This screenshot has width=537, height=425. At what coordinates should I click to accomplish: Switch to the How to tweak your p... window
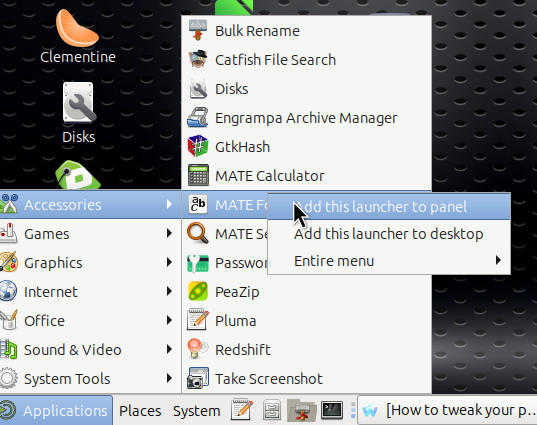pyautogui.click(x=447, y=410)
